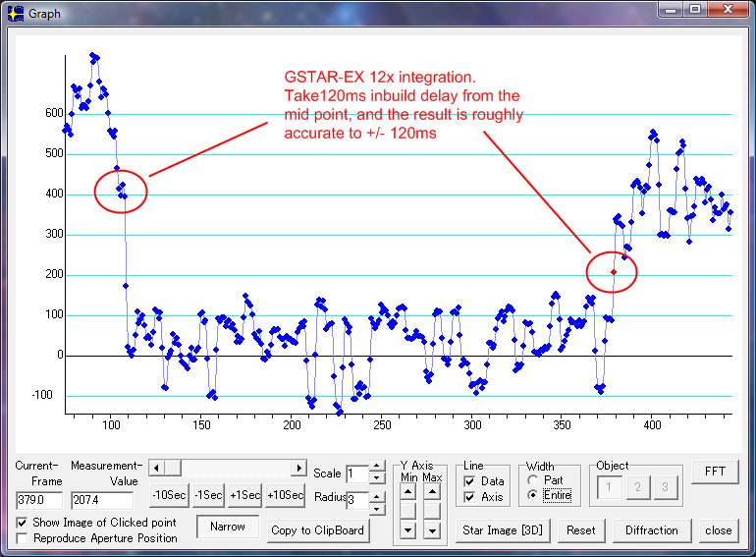The width and height of the screenshot is (756, 557).
Task: Jump forward with +10Sec button
Action: 286,495
